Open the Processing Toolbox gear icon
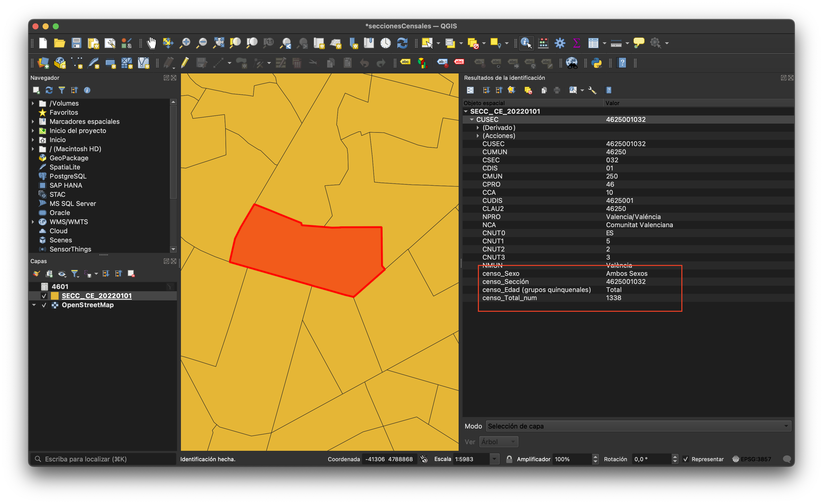This screenshot has height=504, width=823. coord(560,43)
